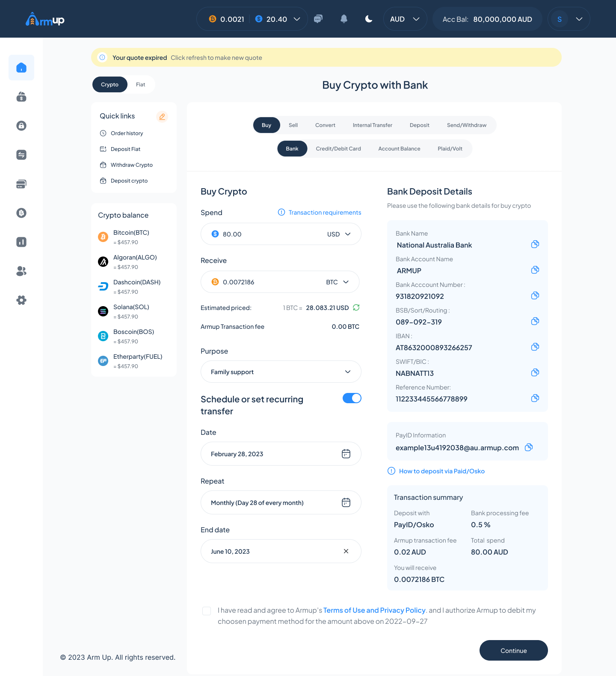
Task: Open the AUD currency dropdown
Action: tap(405, 19)
